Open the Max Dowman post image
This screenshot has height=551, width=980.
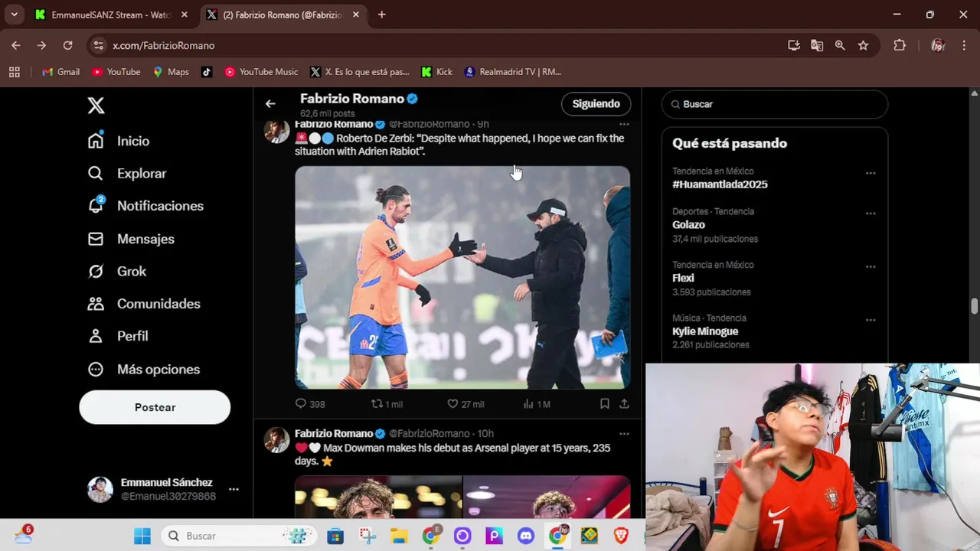[x=462, y=497]
